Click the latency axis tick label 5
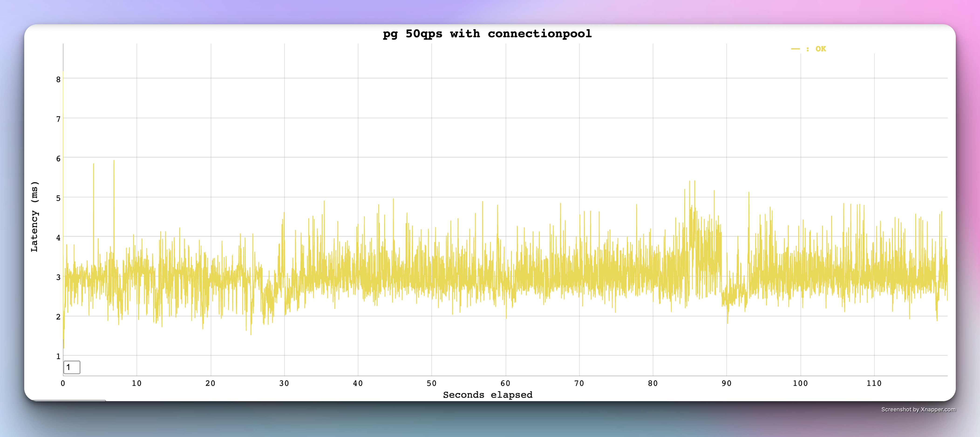980x437 pixels. coord(58,198)
